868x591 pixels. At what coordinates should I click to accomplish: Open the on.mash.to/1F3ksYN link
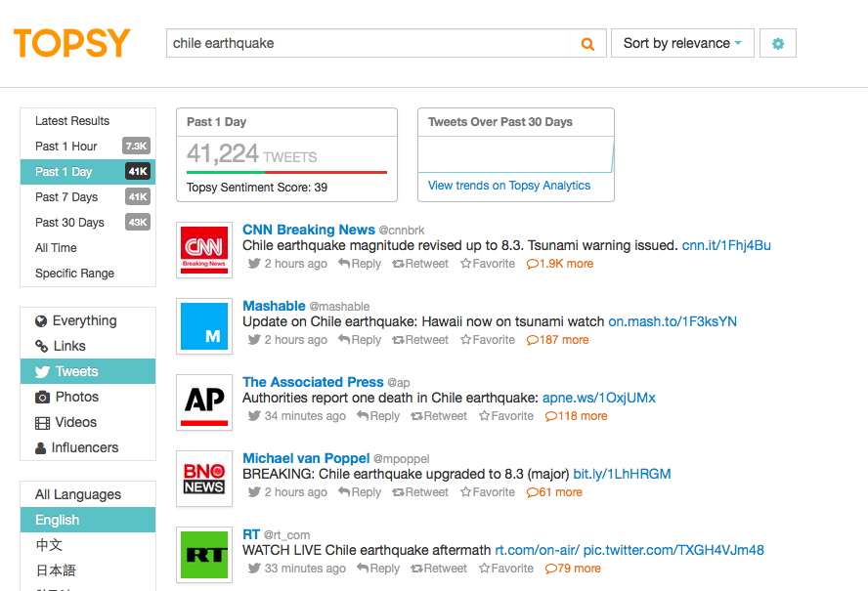click(673, 321)
